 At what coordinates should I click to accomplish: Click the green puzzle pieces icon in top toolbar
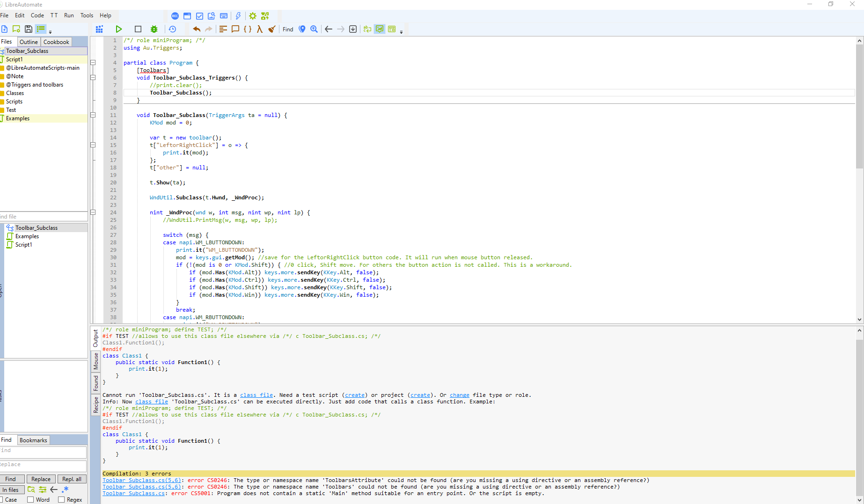pyautogui.click(x=265, y=16)
